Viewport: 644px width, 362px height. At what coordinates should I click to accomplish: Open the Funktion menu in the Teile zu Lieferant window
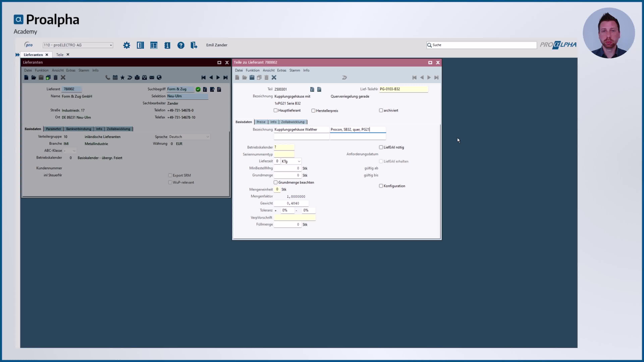click(253, 70)
